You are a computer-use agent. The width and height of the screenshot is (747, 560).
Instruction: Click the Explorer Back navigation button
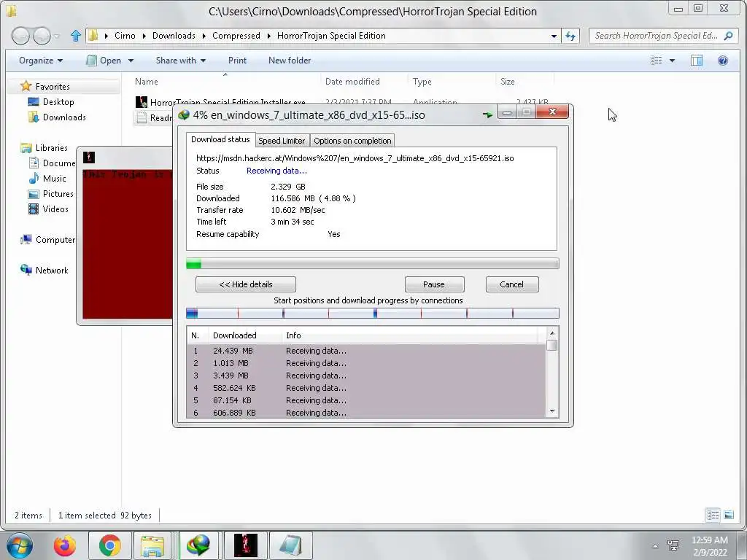[20, 36]
